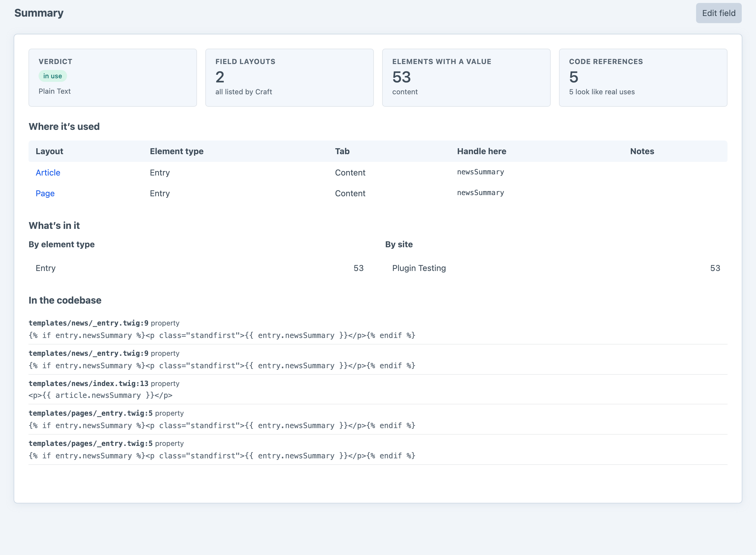Click newsSummary handle in Article row
Image resolution: width=756 pixels, height=555 pixels.
pos(480,172)
